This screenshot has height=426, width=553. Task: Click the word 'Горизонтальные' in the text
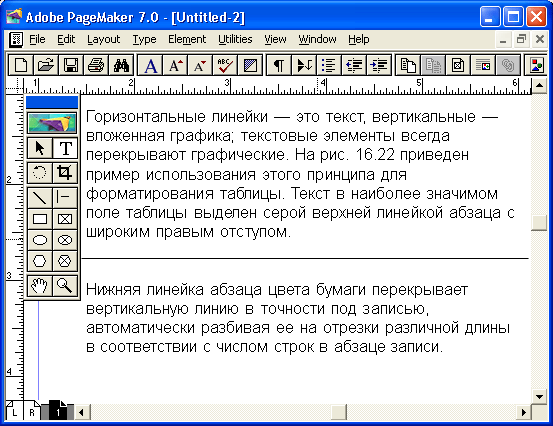point(146,117)
